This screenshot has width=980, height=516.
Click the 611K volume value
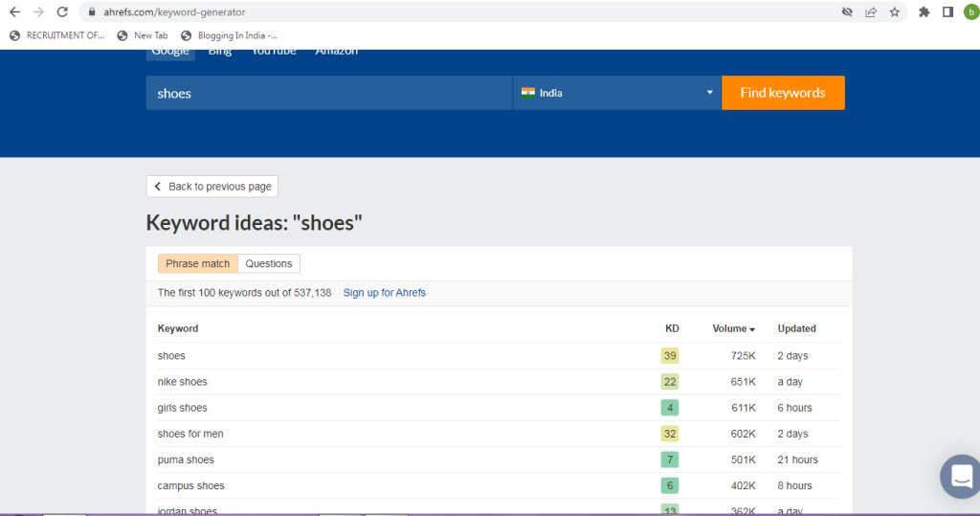click(x=743, y=408)
